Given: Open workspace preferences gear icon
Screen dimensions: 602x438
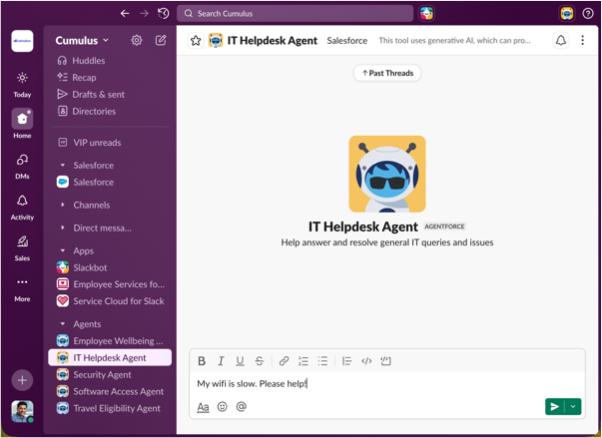Looking at the screenshot, I should (x=137, y=40).
